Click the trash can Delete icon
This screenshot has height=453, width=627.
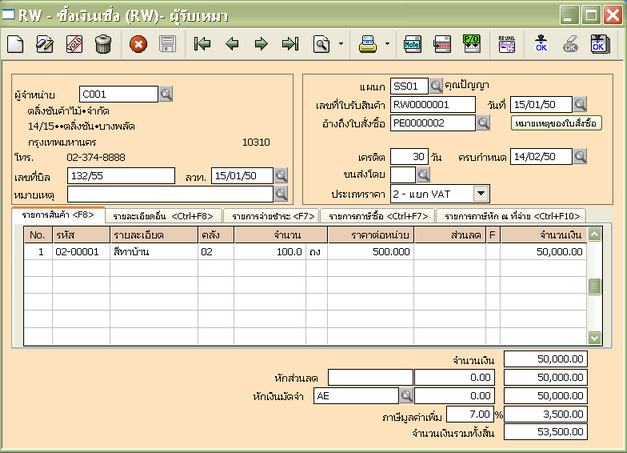103,44
